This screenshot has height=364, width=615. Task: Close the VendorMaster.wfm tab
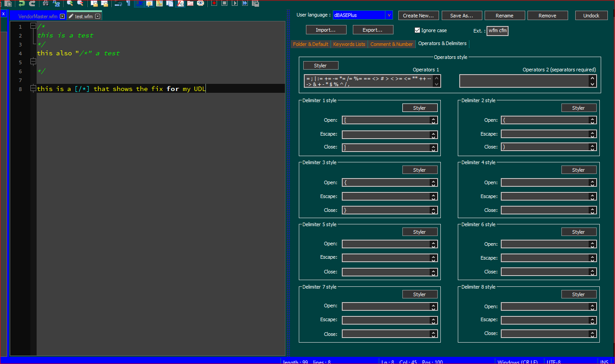62,17
